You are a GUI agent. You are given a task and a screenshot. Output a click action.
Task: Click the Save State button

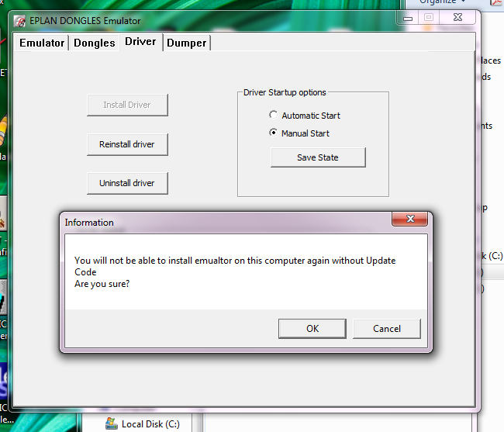pyautogui.click(x=318, y=157)
